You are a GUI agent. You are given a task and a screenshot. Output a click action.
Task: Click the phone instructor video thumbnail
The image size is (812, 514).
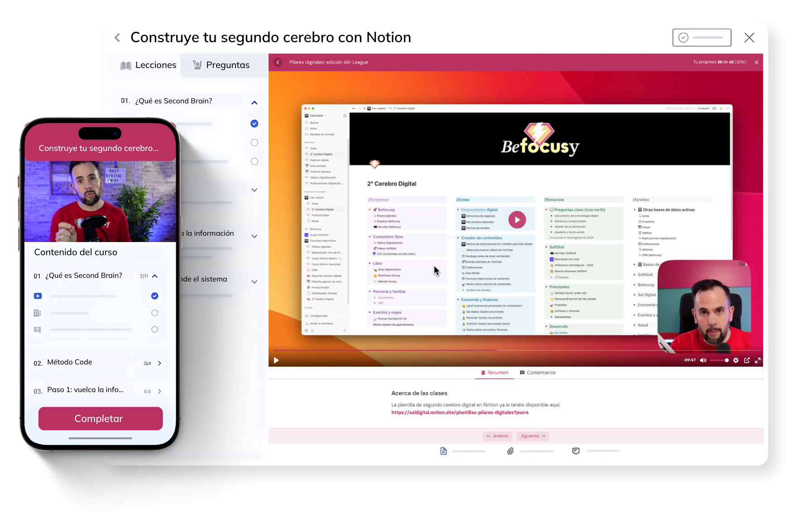[x=100, y=201]
